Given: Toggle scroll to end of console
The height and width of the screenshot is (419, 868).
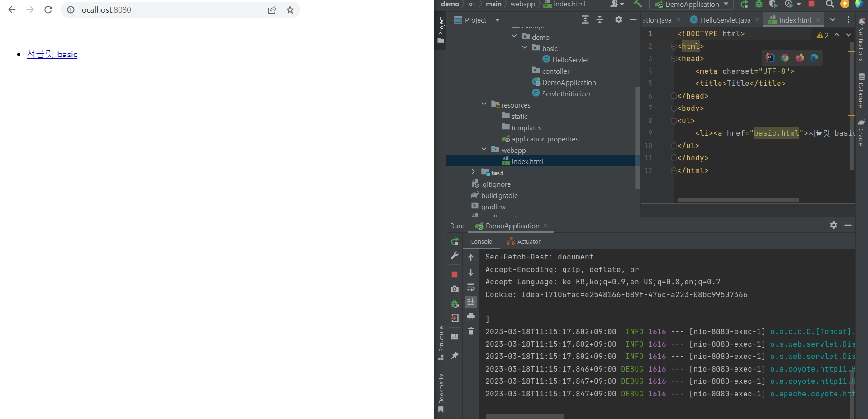Looking at the screenshot, I should pyautogui.click(x=471, y=302).
